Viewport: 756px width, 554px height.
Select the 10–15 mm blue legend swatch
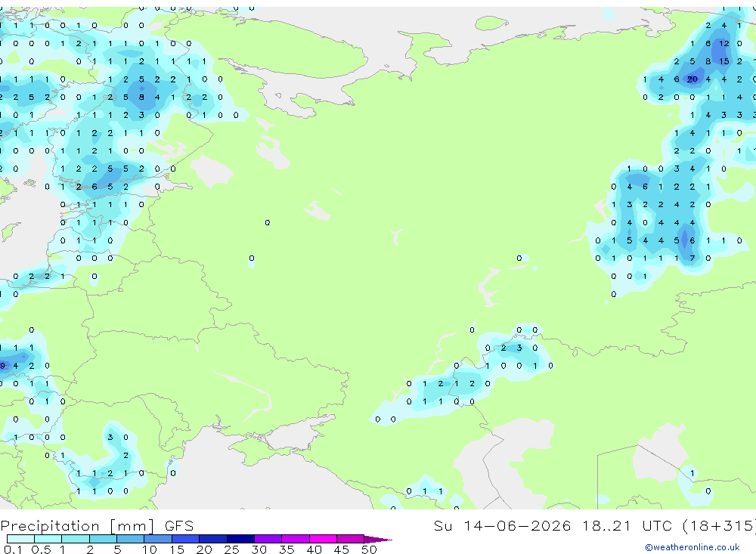(x=158, y=539)
